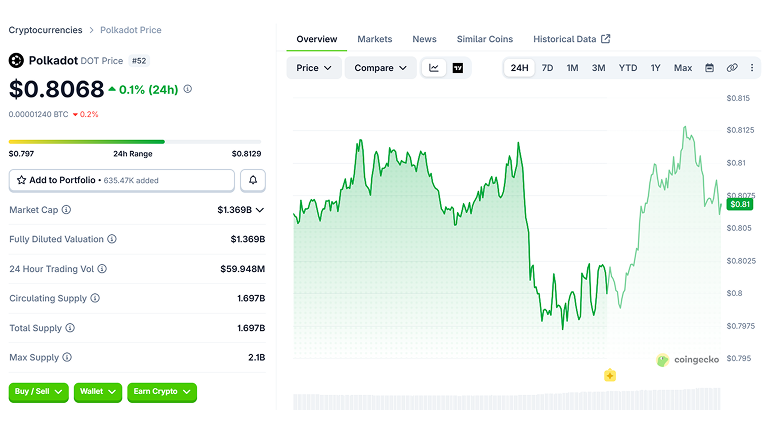The width and height of the screenshot is (768, 432).
Task: Select the YTD time range
Action: (627, 68)
